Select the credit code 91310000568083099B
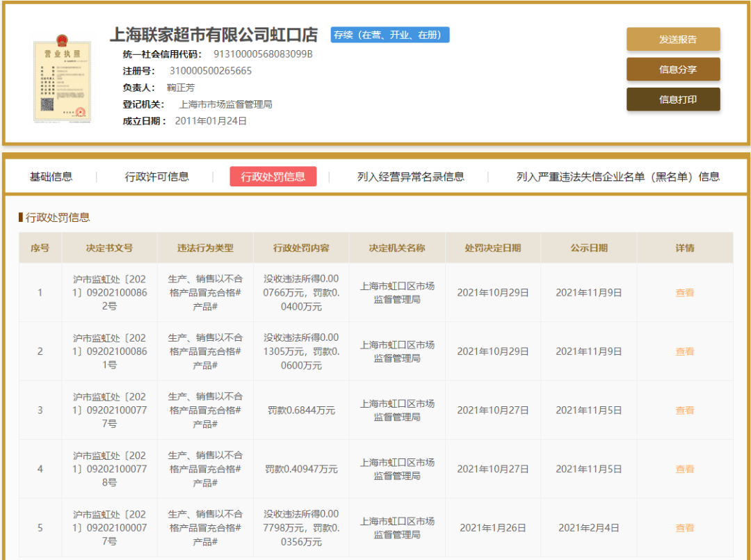751x560 pixels. tap(263, 54)
